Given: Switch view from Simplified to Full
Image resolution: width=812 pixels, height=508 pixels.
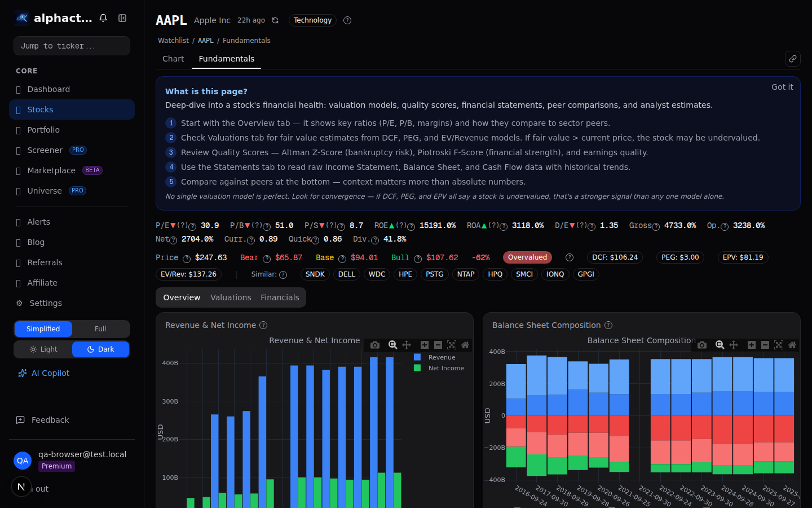Looking at the screenshot, I should tap(100, 329).
